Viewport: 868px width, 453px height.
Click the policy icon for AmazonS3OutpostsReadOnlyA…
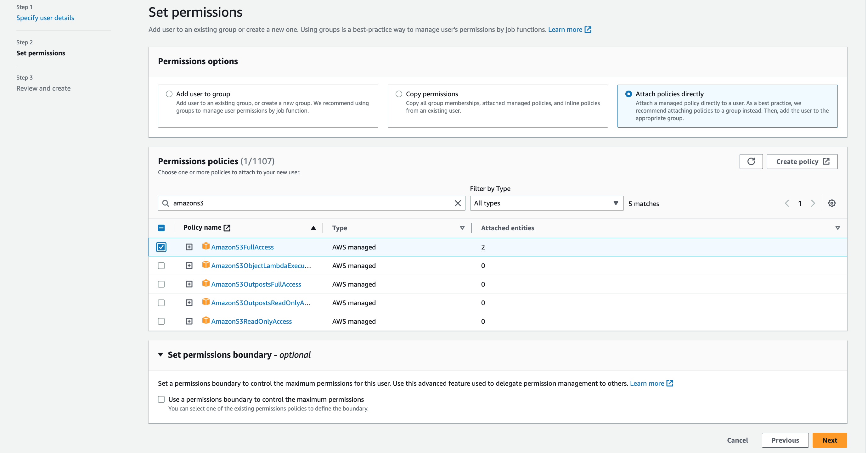click(x=206, y=302)
